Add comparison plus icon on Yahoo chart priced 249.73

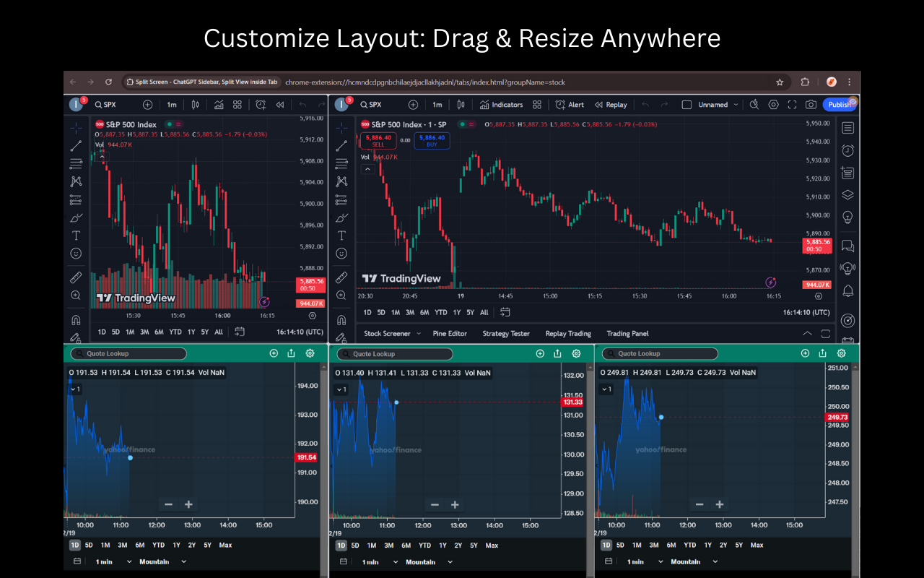pyautogui.click(x=805, y=353)
